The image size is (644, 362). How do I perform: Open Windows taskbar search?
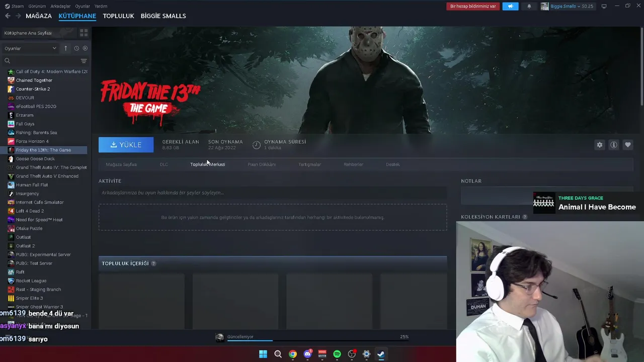278,354
